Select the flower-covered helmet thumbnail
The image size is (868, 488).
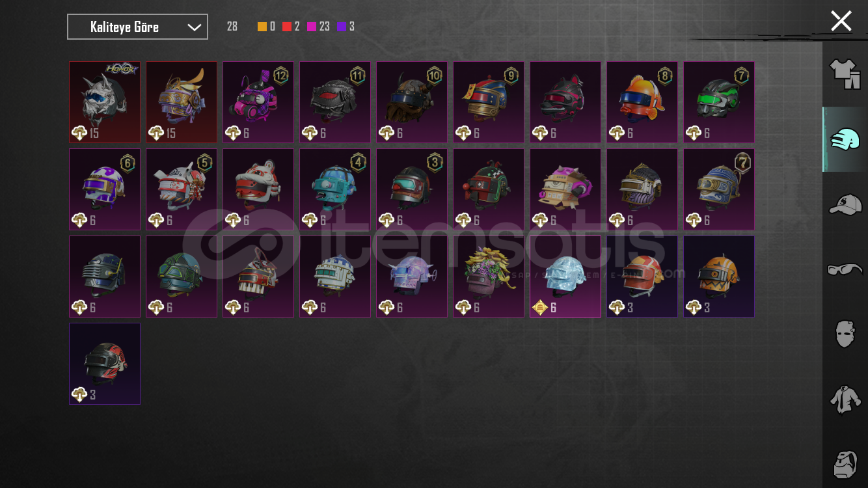tap(489, 277)
